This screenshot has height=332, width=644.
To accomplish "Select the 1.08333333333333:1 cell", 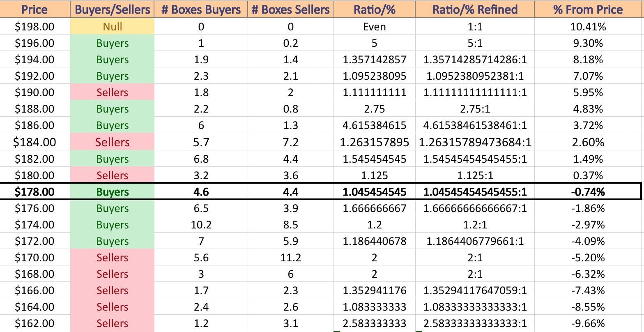I will coord(475,307).
